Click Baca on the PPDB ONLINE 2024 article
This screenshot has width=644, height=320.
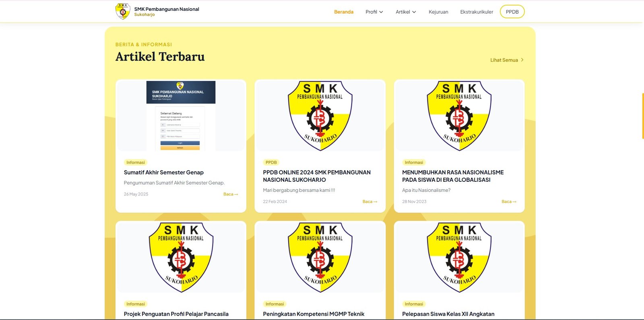(370, 202)
